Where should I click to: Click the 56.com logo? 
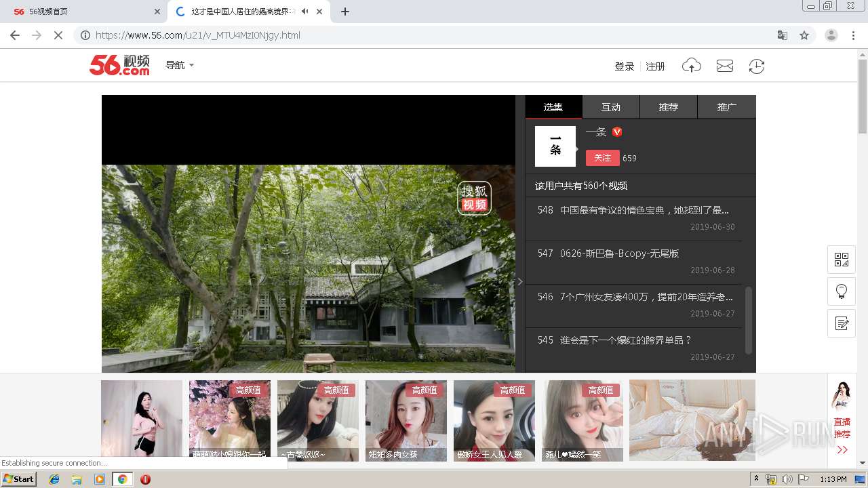coord(119,65)
